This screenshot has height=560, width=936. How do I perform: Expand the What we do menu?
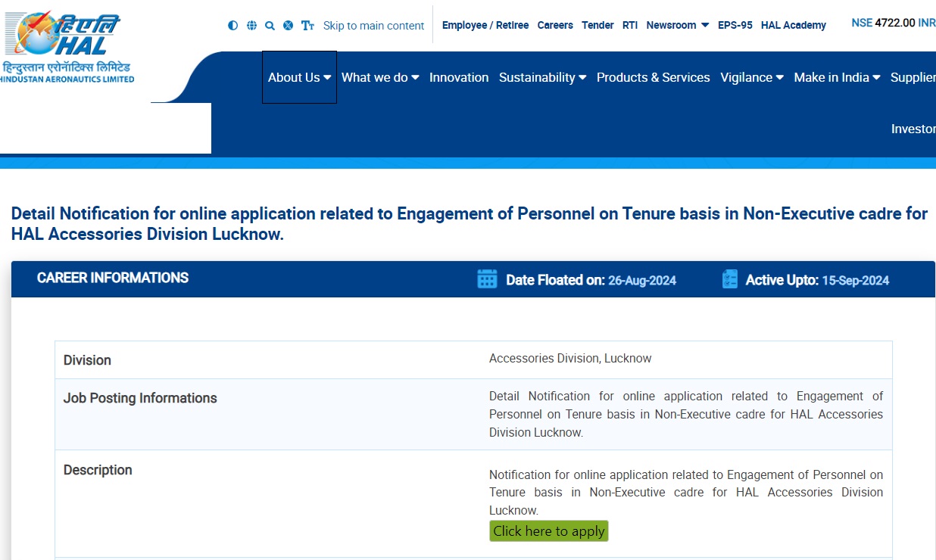coord(380,77)
